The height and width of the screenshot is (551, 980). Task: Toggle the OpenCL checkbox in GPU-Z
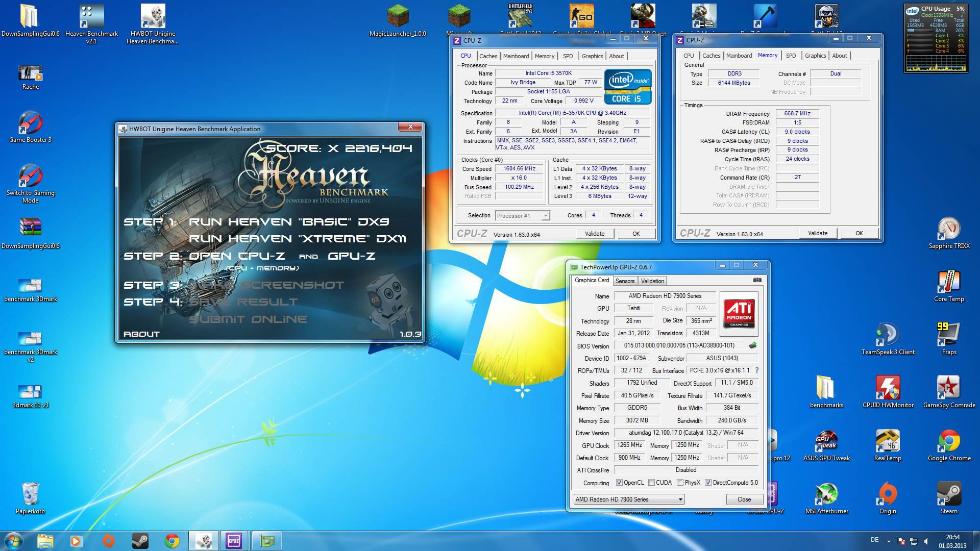click(x=619, y=483)
